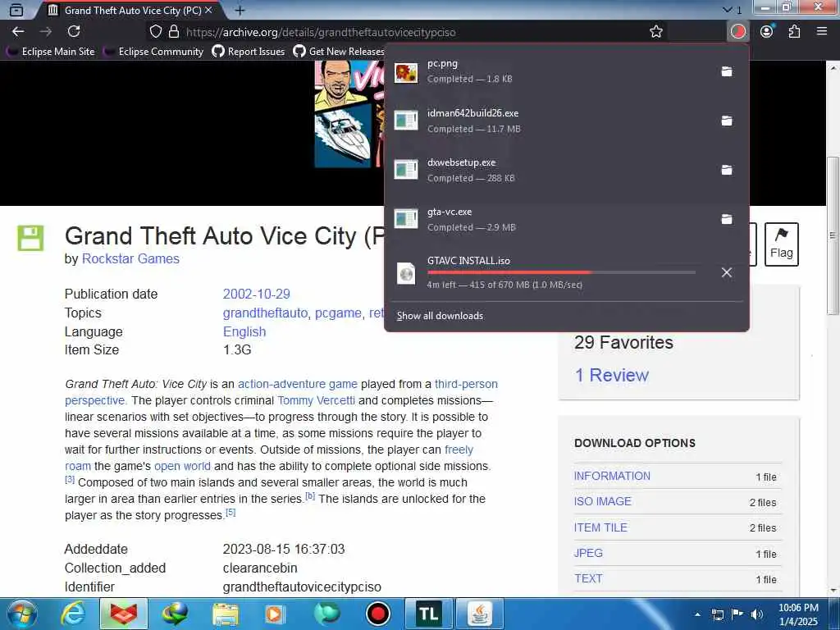Show idman642build26.exe in its folder
Screen dimensions: 840x630
pyautogui.click(x=727, y=121)
